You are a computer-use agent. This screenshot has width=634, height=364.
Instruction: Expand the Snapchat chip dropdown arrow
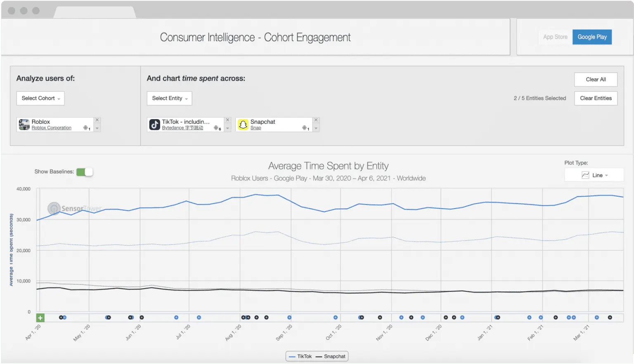coord(316,129)
